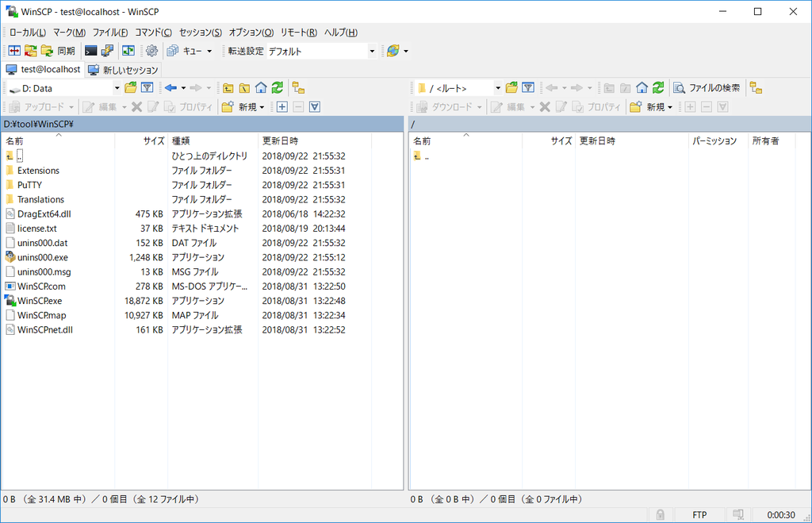812x523 pixels.
Task: Click the remote 新規 new button
Action: [652, 107]
